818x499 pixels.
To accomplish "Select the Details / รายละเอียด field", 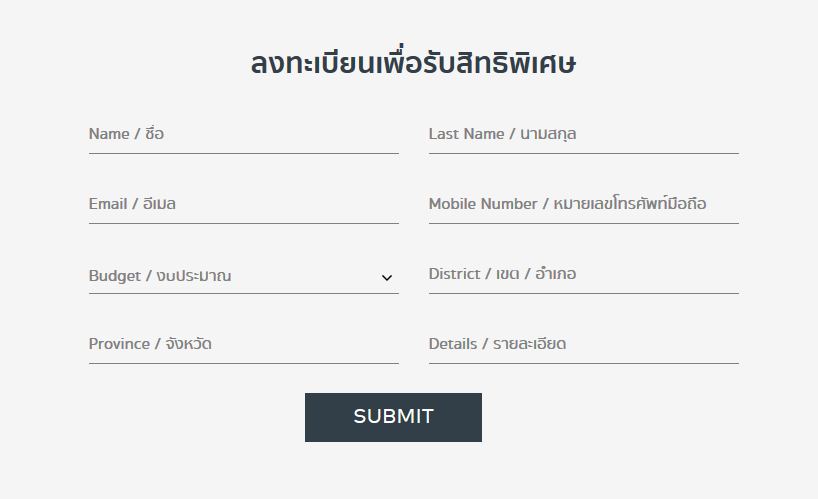I will pos(584,345).
